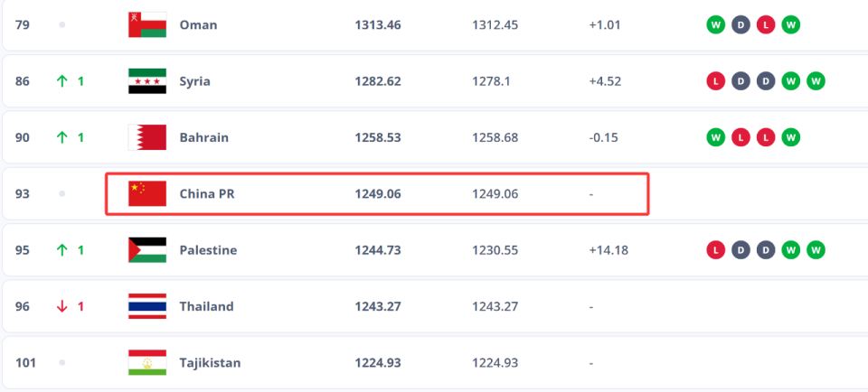
Task: Click the gray D badge in Oman's form
Action: pyautogui.click(x=741, y=24)
